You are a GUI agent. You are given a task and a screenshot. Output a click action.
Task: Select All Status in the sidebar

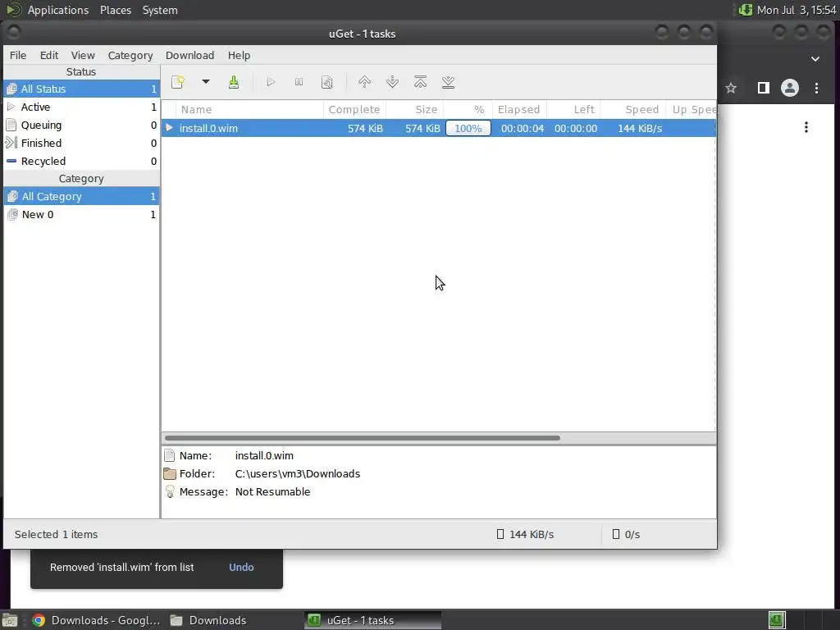click(81, 89)
